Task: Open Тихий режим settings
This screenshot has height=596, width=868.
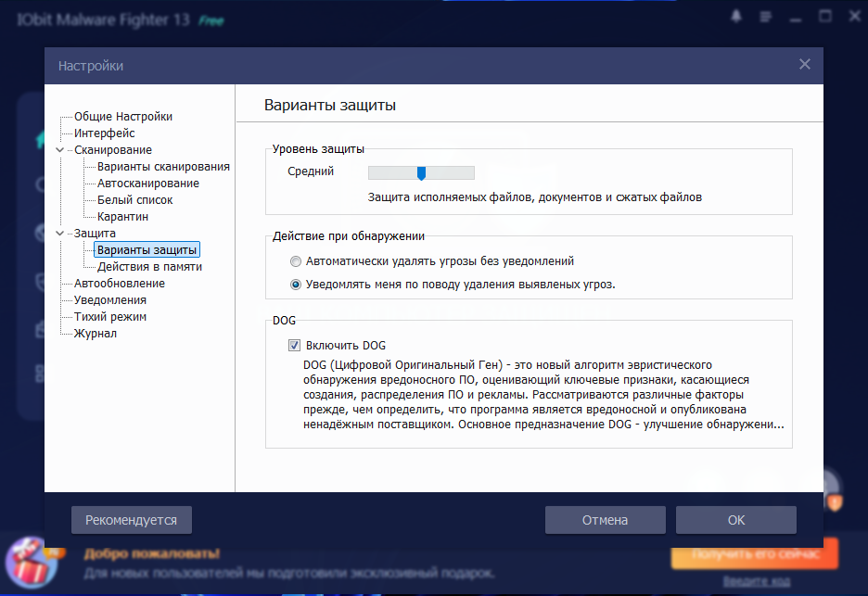Action: coord(109,317)
